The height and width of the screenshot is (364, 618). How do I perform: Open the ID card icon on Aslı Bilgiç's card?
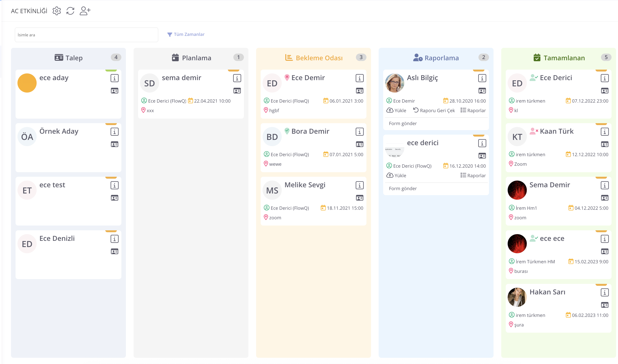(482, 91)
